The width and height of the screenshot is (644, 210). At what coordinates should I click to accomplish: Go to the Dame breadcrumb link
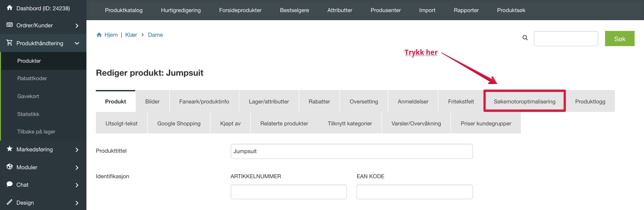coord(155,35)
